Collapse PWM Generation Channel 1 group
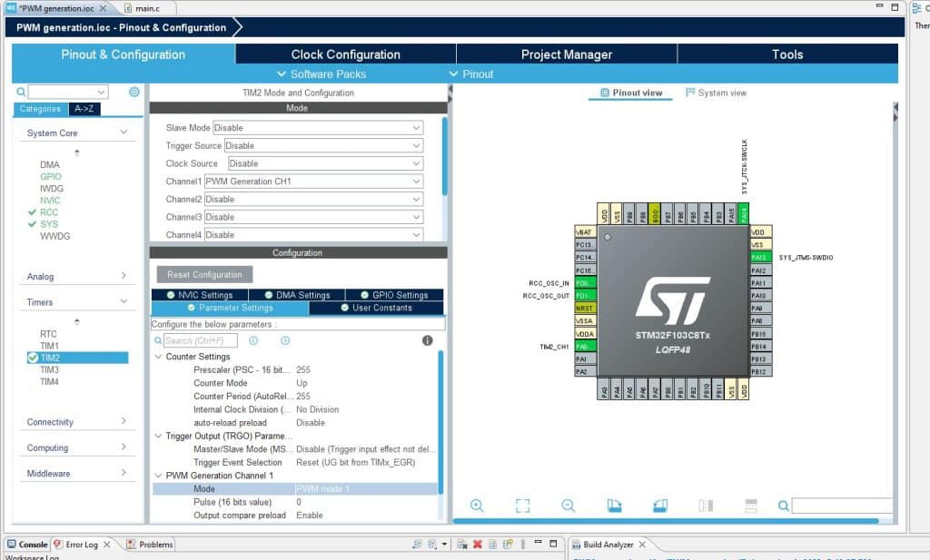930x560 pixels. 158,476
